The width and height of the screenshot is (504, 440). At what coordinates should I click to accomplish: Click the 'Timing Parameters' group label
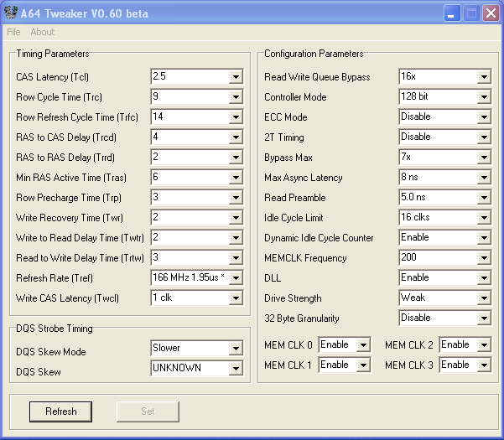[x=53, y=54]
